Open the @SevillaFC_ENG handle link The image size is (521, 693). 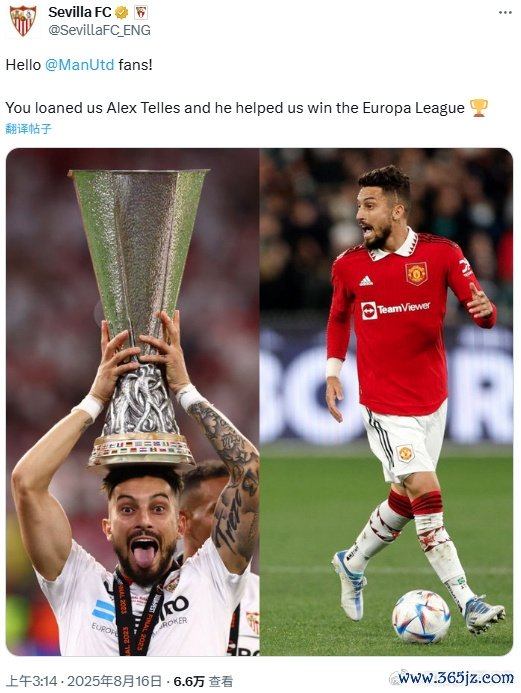(99, 30)
